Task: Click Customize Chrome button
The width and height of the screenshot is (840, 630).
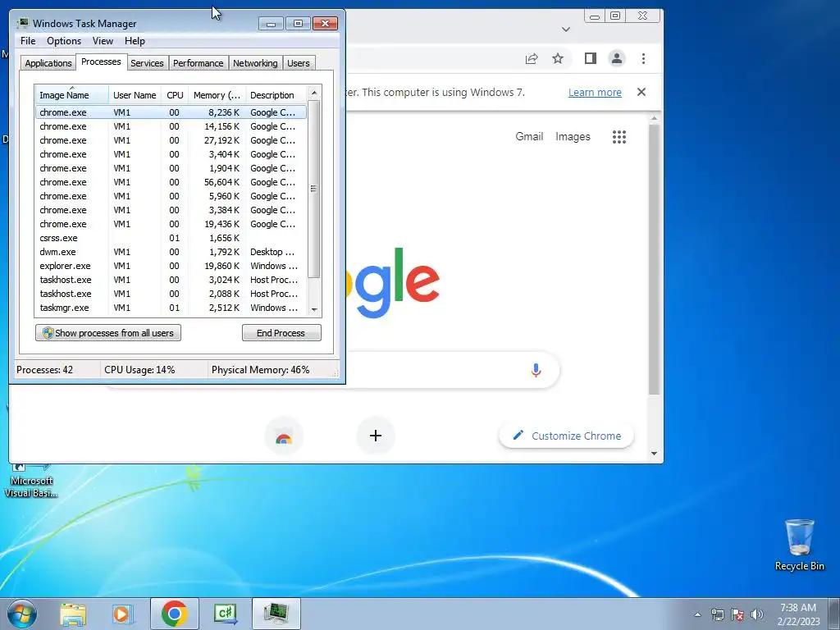Action: tap(566, 436)
